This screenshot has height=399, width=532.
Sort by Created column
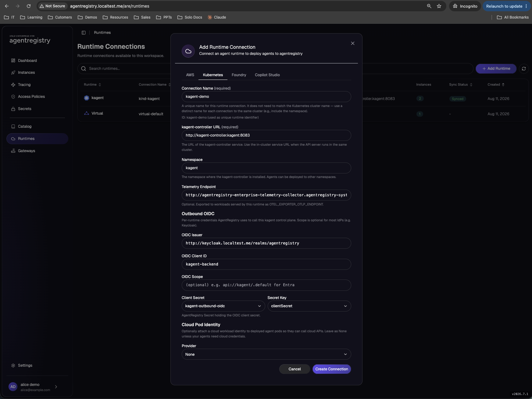tap(496, 85)
